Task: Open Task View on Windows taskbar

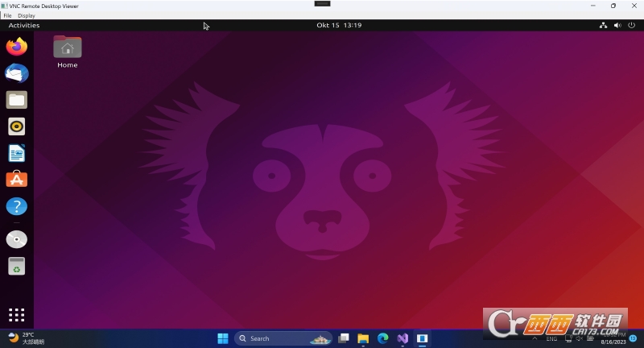Action: coord(344,338)
